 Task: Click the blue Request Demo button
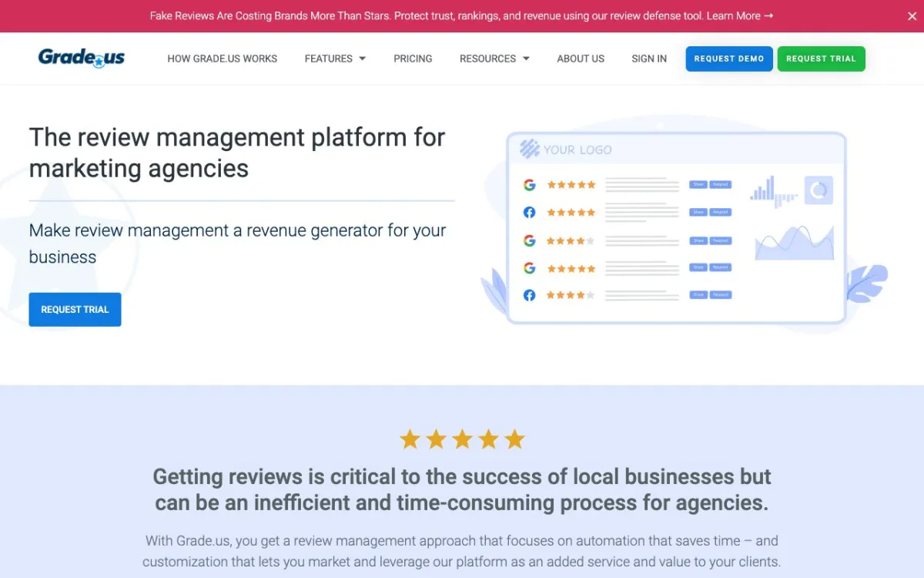pyautogui.click(x=729, y=59)
